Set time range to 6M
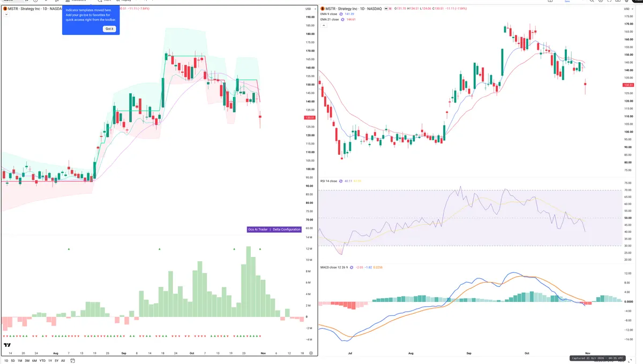Image resolution: width=643 pixels, height=364 pixels. pos(34,361)
